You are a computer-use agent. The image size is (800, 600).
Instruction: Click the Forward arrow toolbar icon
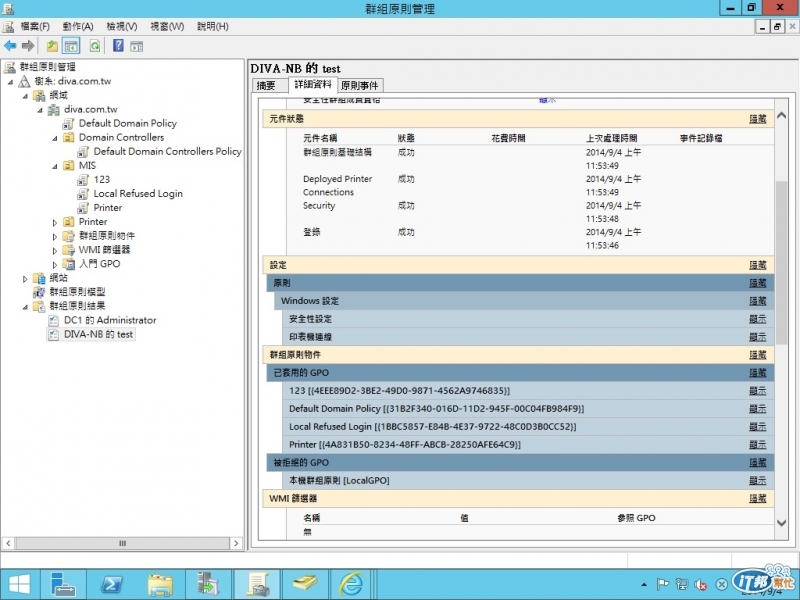click(x=28, y=46)
